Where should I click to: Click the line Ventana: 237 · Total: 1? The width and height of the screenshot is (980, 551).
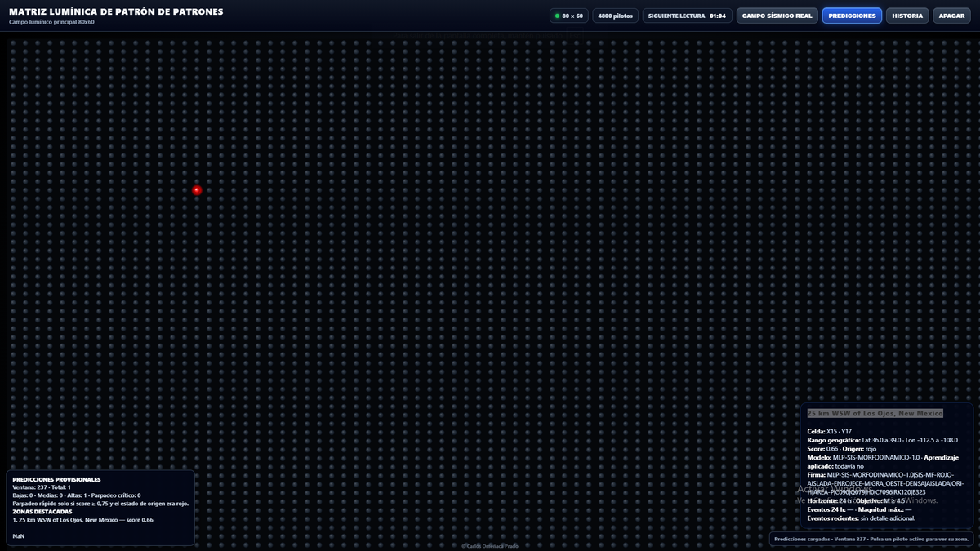click(42, 487)
